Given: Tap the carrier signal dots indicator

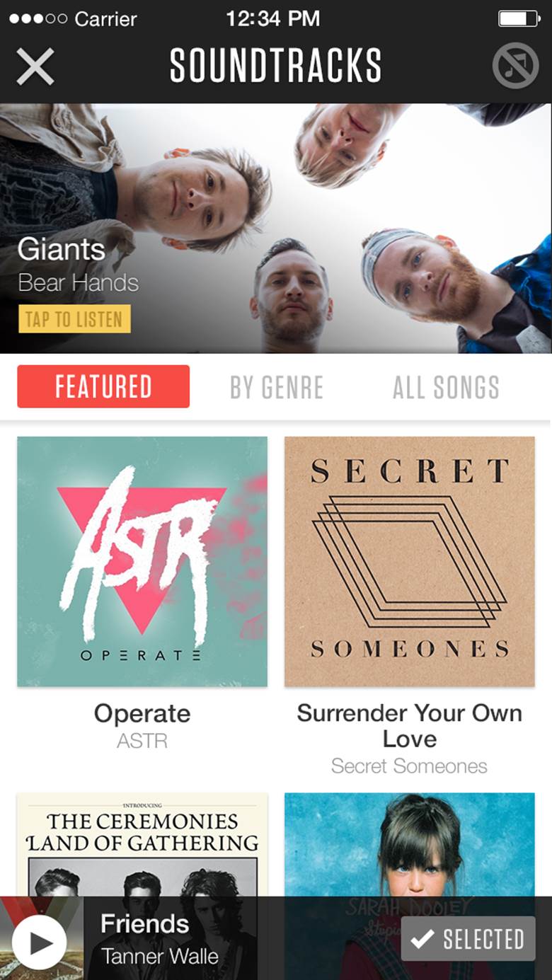Looking at the screenshot, I should [38, 18].
